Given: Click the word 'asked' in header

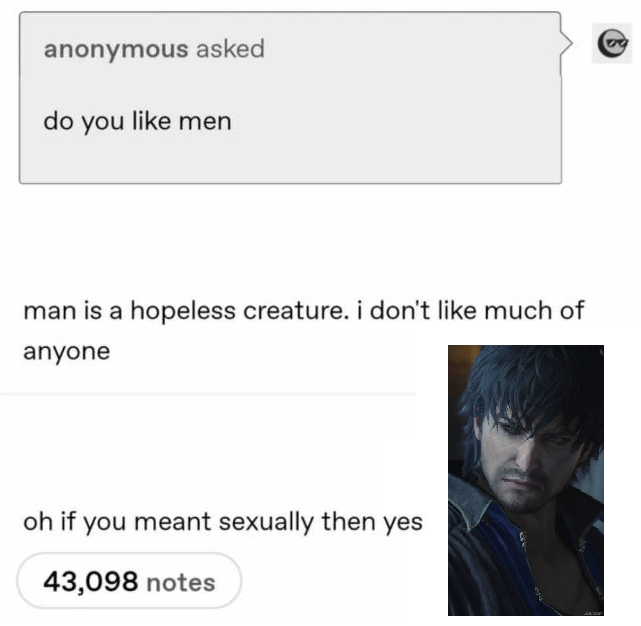Looking at the screenshot, I should click(231, 49).
